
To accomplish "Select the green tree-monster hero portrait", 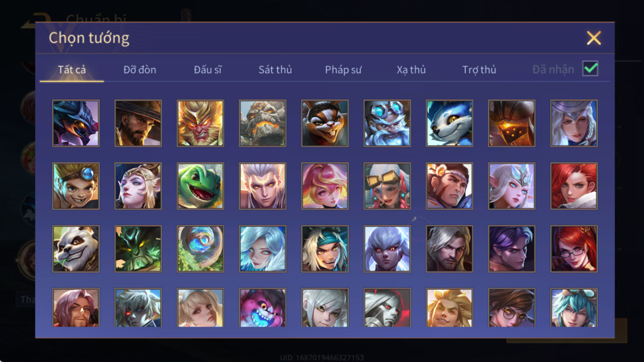I will click(x=138, y=249).
